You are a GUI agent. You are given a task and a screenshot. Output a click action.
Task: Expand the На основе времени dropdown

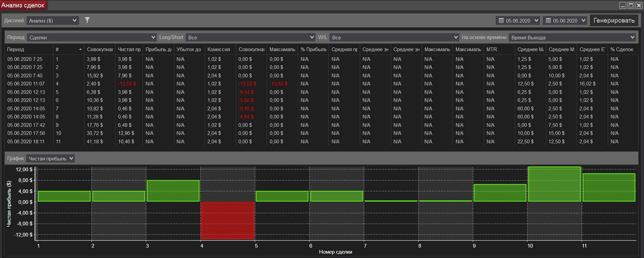coord(572,37)
